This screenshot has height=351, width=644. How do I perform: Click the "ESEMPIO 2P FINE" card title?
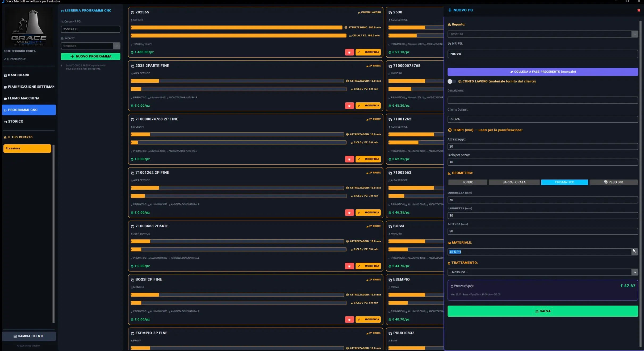pyautogui.click(x=151, y=333)
